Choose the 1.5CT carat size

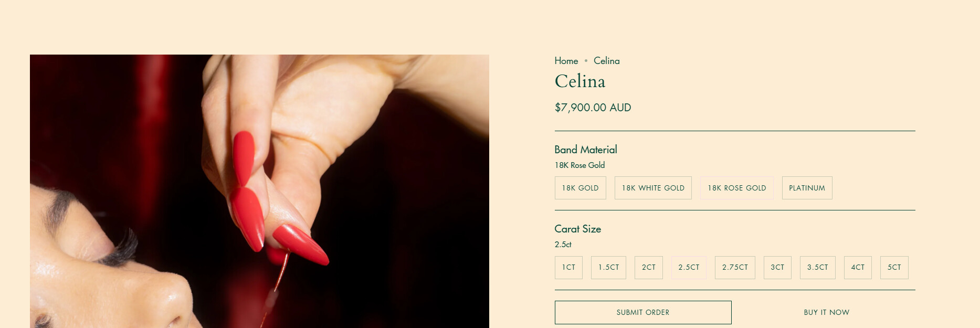[x=608, y=268]
